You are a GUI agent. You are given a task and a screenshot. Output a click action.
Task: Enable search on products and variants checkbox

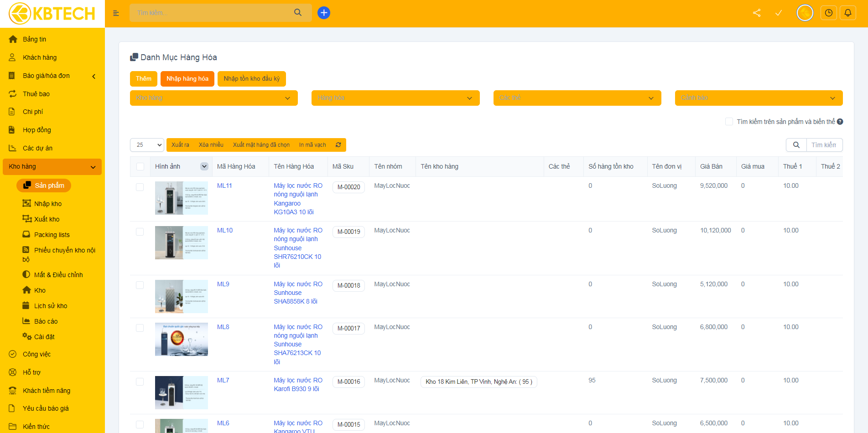point(729,122)
